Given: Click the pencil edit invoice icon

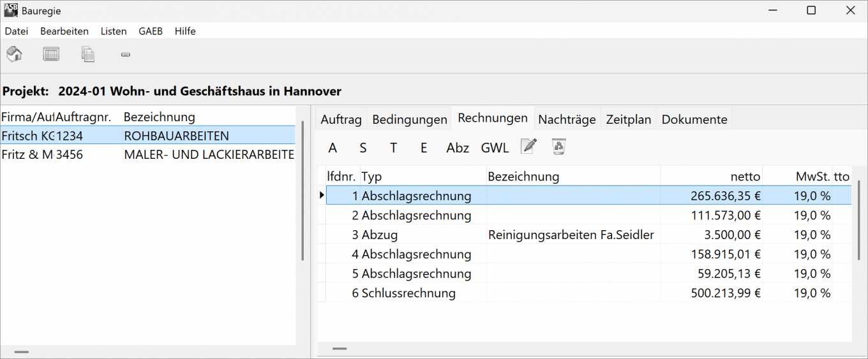Looking at the screenshot, I should coord(528,147).
